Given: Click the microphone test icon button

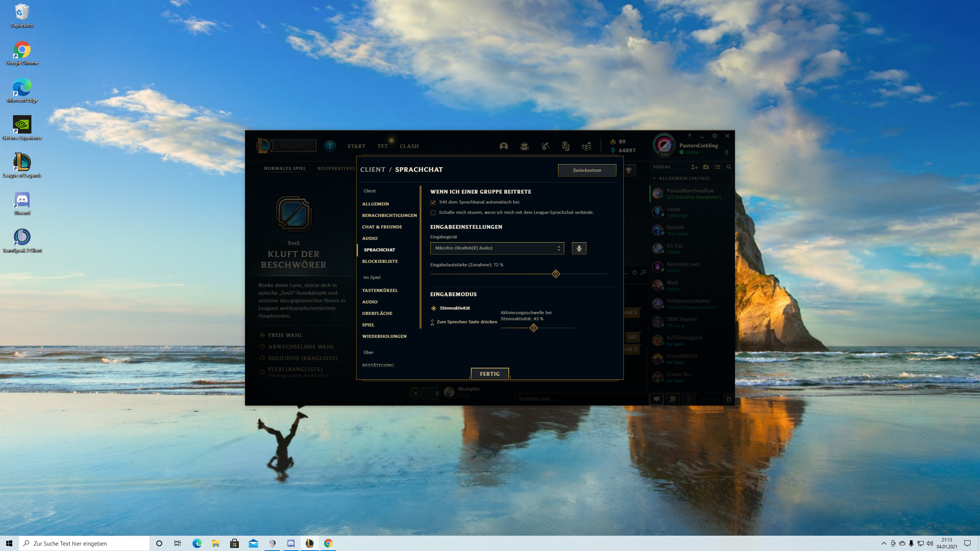Looking at the screenshot, I should (579, 248).
